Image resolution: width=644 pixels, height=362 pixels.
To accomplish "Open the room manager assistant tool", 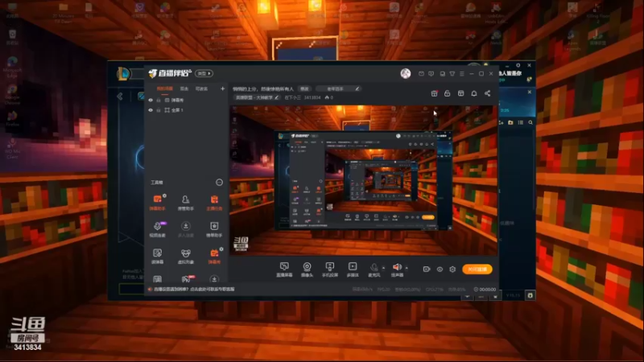I will tap(186, 203).
